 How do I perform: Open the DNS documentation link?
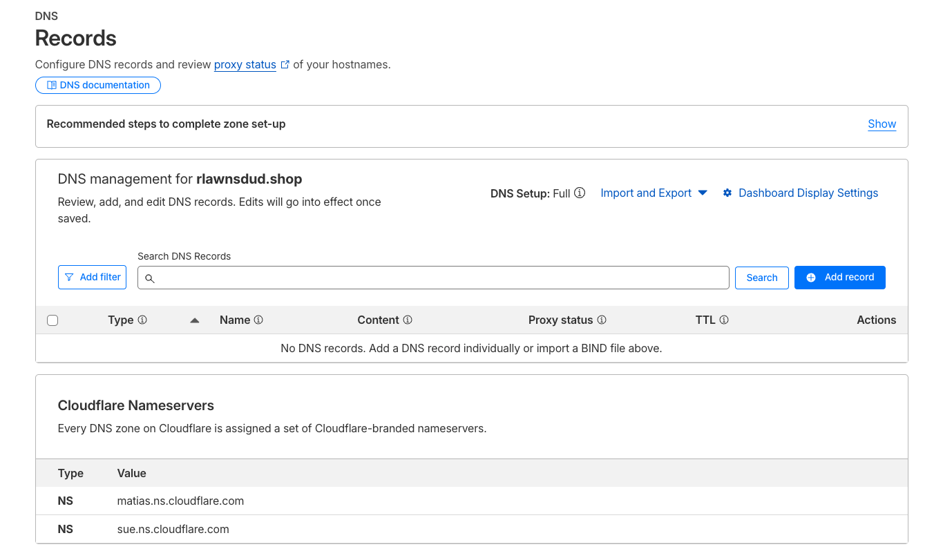(x=98, y=86)
